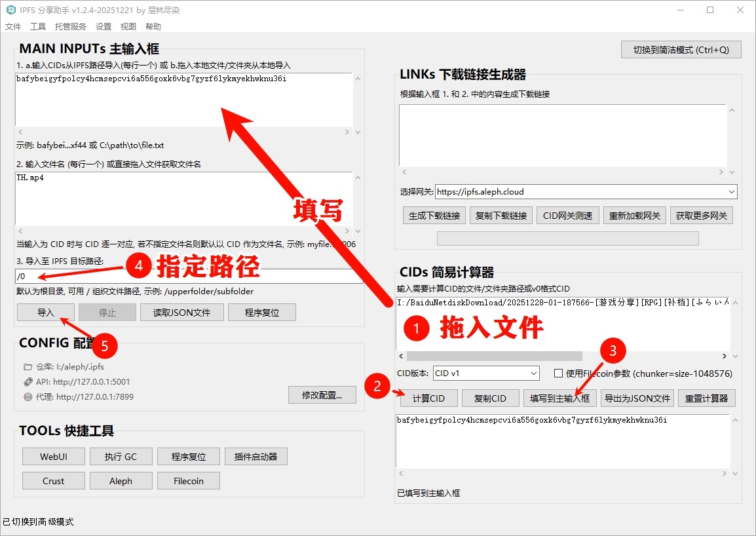Click the globe icon beside 代理 address
Viewport: 756px width, 536px height.
tap(28, 396)
